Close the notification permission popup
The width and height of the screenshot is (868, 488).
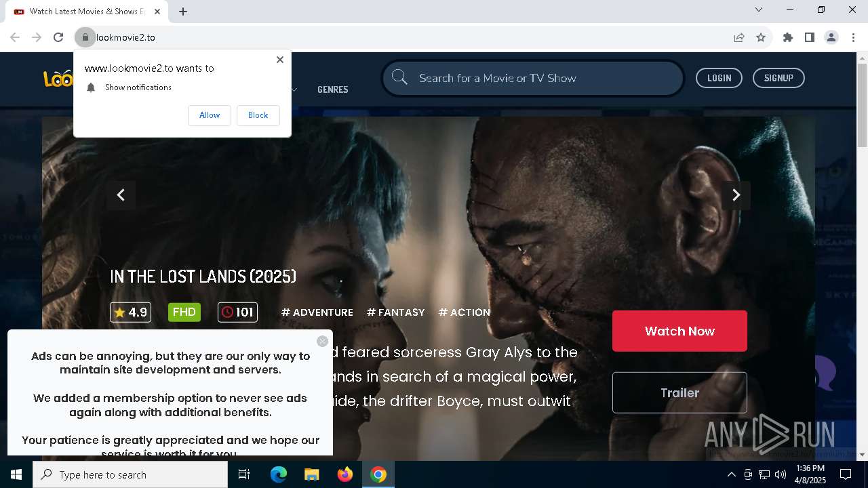[280, 60]
